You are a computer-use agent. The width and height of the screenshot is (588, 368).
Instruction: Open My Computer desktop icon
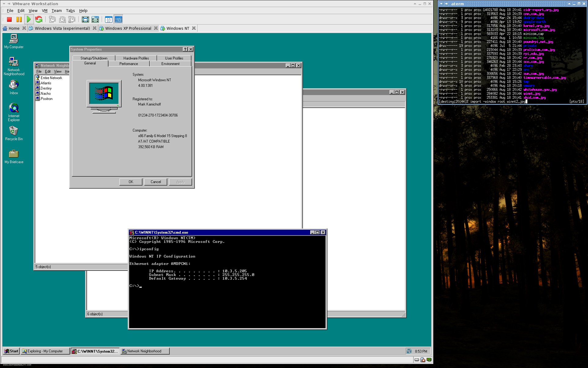[x=14, y=41]
